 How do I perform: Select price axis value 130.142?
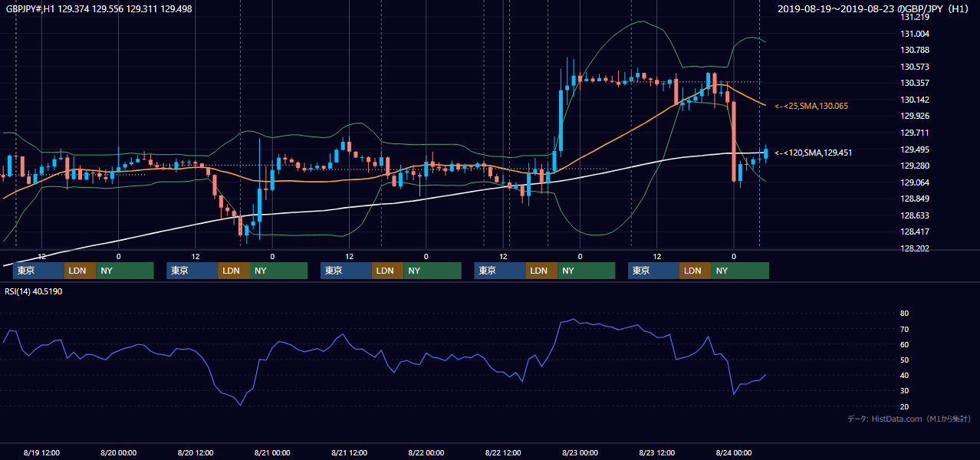(x=915, y=100)
